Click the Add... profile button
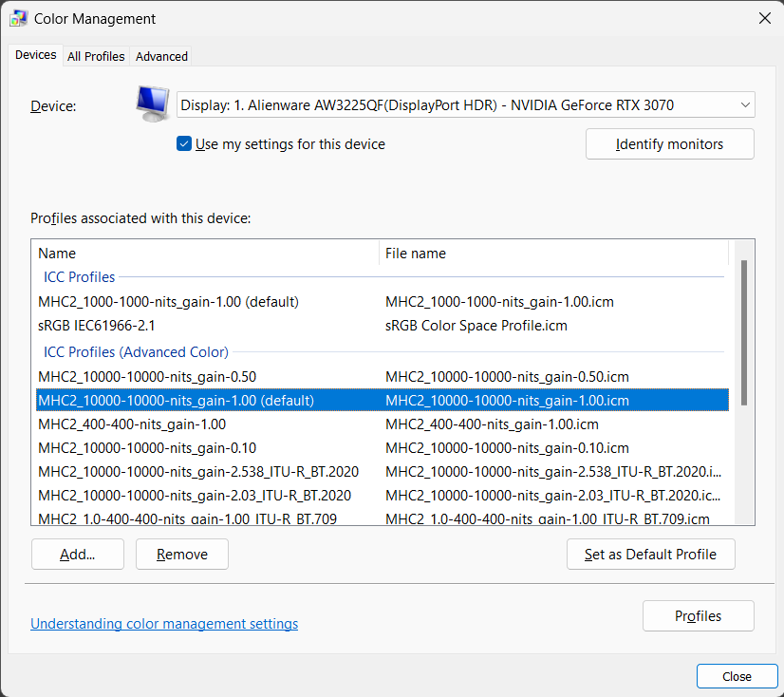This screenshot has height=697, width=784. point(78,555)
